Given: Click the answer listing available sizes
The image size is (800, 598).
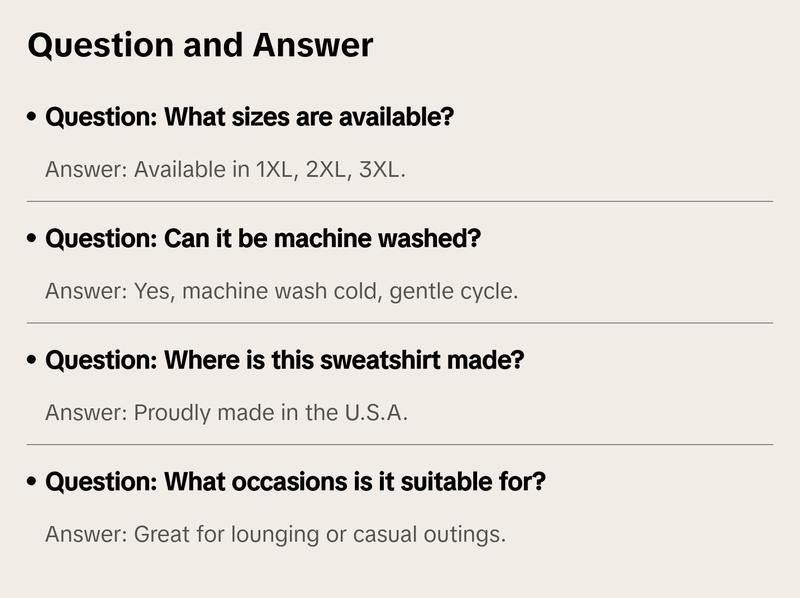Looking at the screenshot, I should point(225,169).
